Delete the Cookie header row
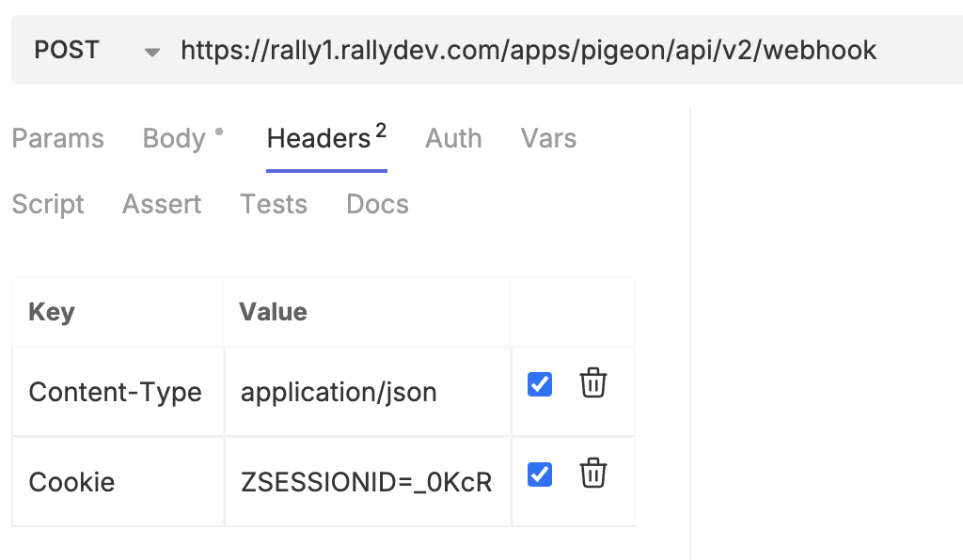The width and height of the screenshot is (963, 560). tap(592, 474)
